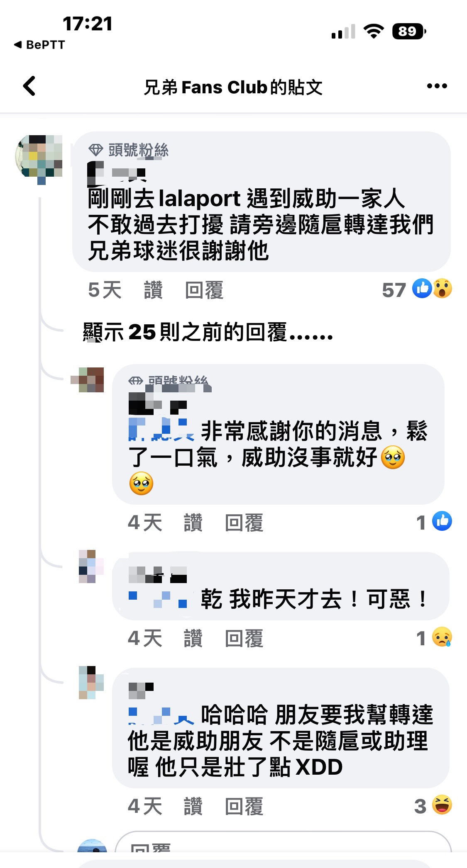Like the lalaport comment with 讚
This screenshot has width=467, height=868.
click(153, 289)
